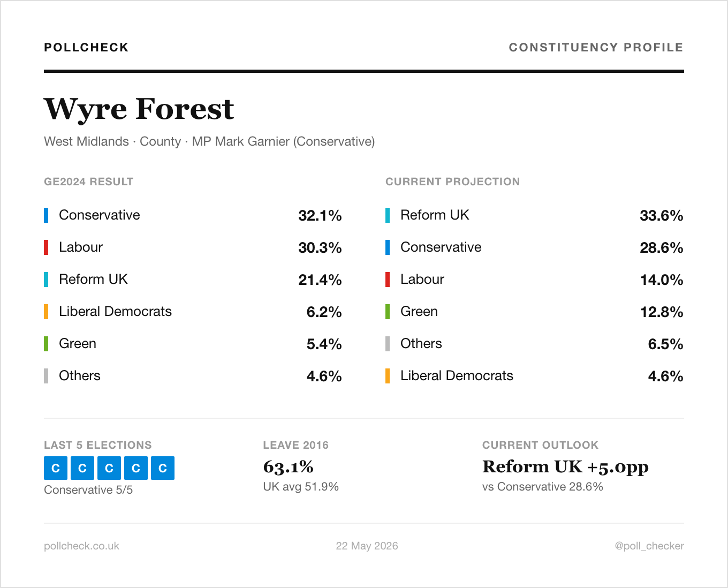
Task: Select the middle 'C' election box
Action: point(109,468)
